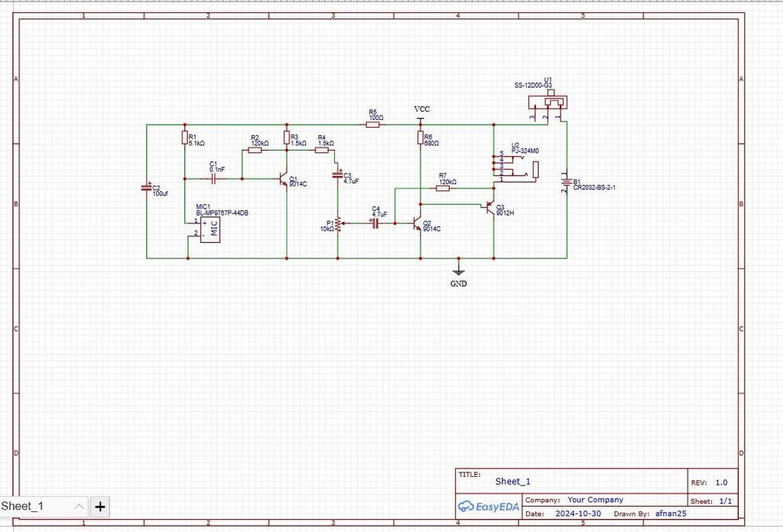
Task: Select capacitor C1 0.1nF
Action: (x=214, y=179)
